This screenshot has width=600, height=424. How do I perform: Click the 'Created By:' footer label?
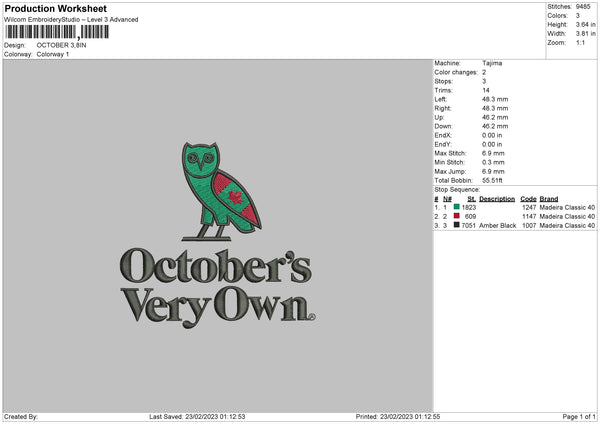coord(21,417)
